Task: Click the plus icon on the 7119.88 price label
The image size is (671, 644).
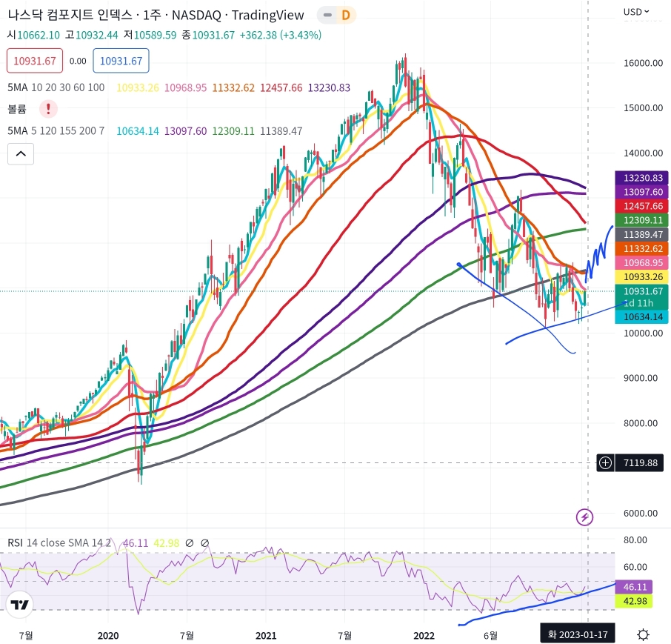Action: [x=605, y=462]
